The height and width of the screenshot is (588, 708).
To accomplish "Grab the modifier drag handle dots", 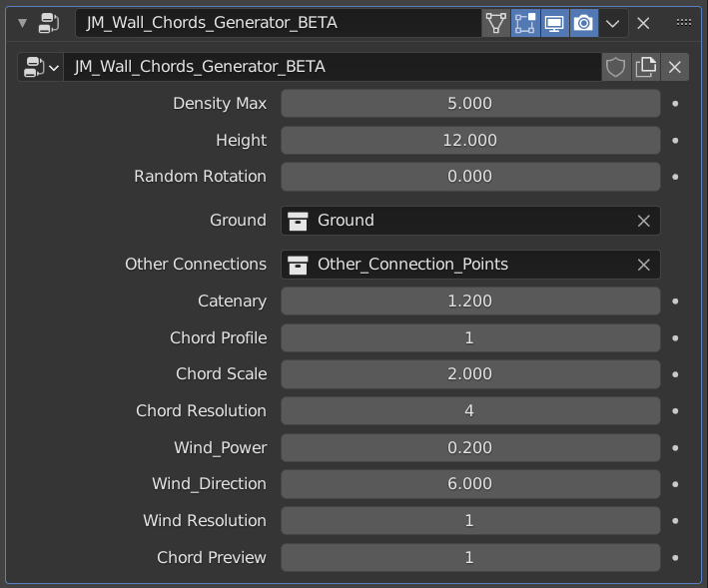I will pos(684,23).
